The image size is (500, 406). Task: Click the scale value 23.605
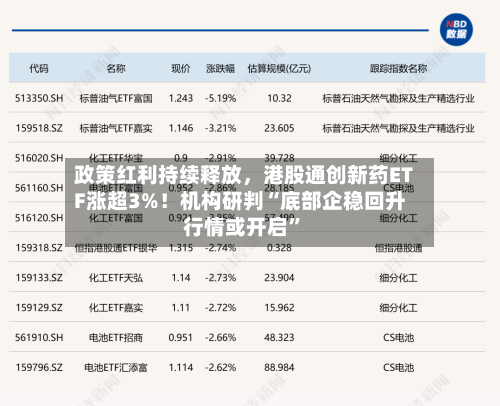click(279, 128)
